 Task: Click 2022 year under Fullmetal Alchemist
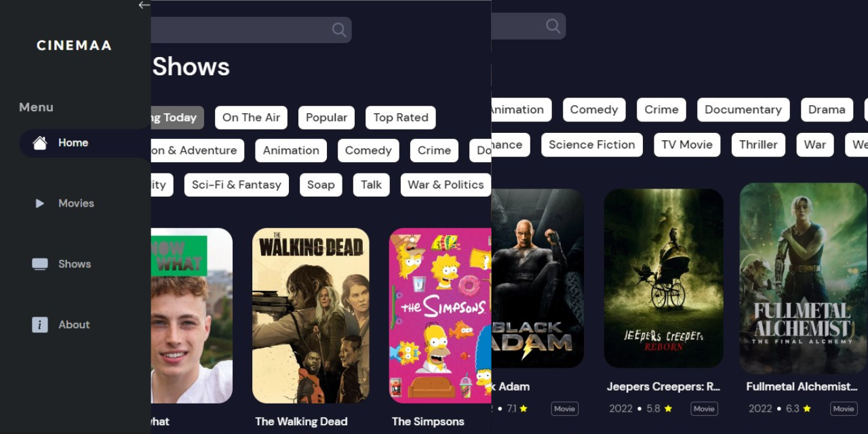tap(760, 409)
